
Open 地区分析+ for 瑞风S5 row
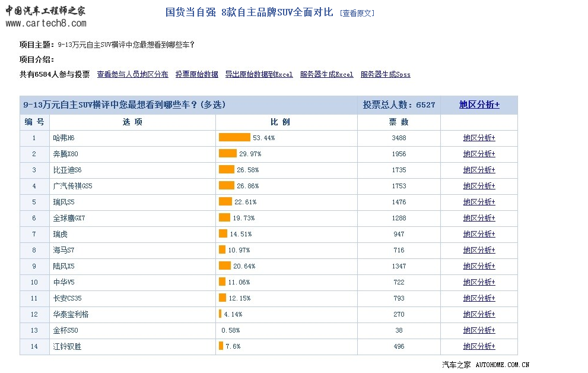tap(479, 202)
